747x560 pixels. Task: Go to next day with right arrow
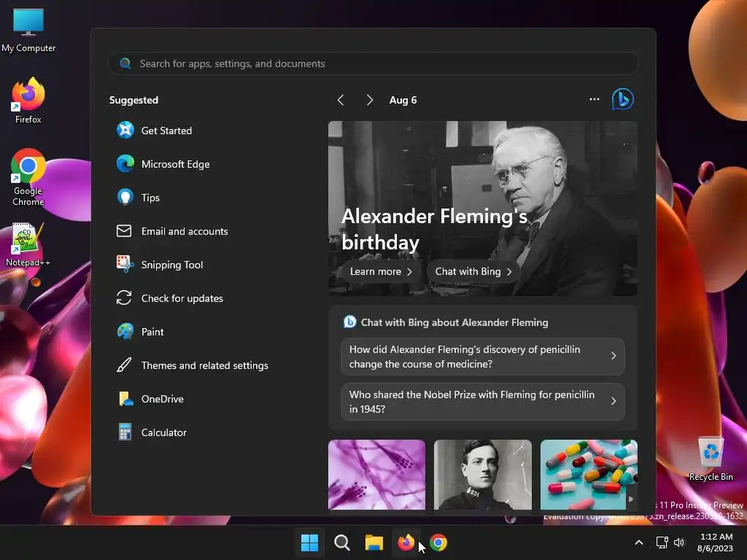tap(370, 100)
